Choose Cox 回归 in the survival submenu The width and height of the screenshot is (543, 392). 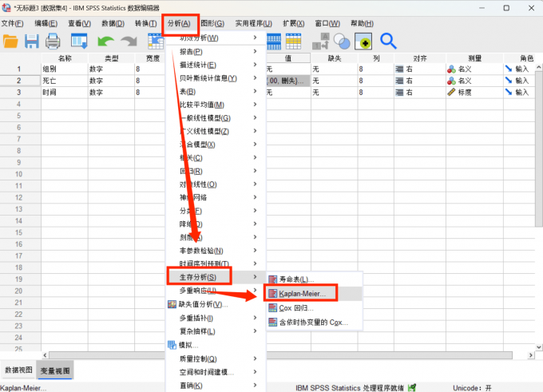pyautogui.click(x=315, y=308)
